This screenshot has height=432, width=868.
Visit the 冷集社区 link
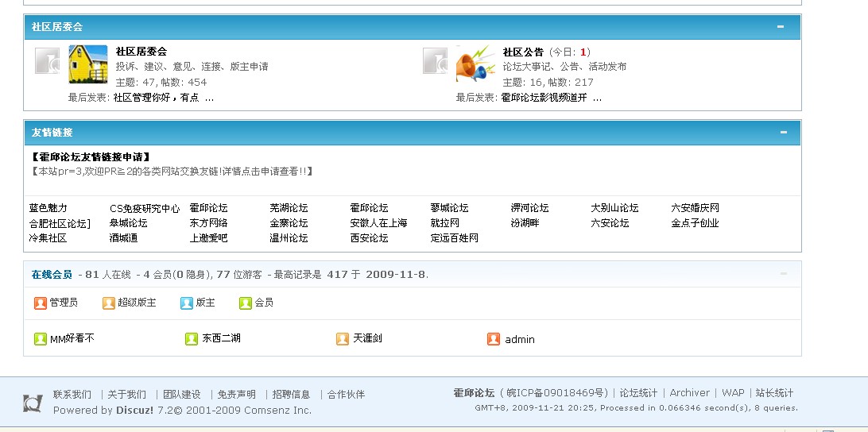(x=48, y=238)
